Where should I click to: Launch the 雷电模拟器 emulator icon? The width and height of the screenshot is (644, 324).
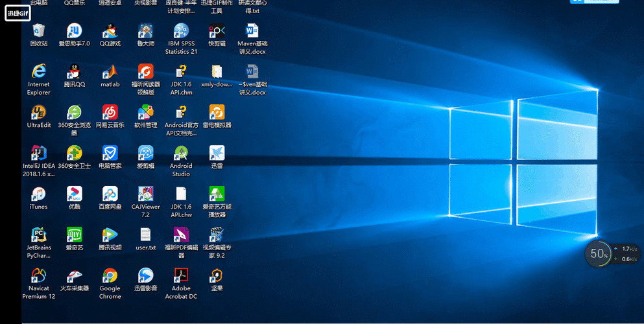(217, 112)
